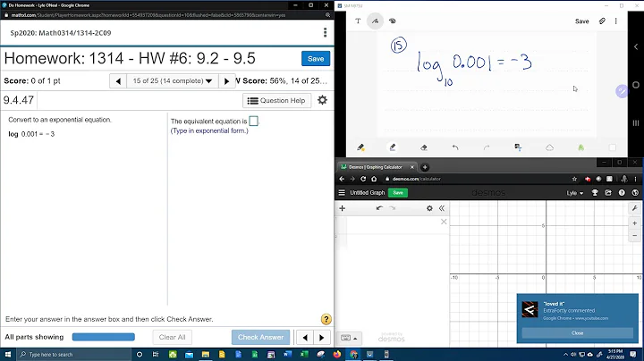Click Save in the notes app

[581, 21]
